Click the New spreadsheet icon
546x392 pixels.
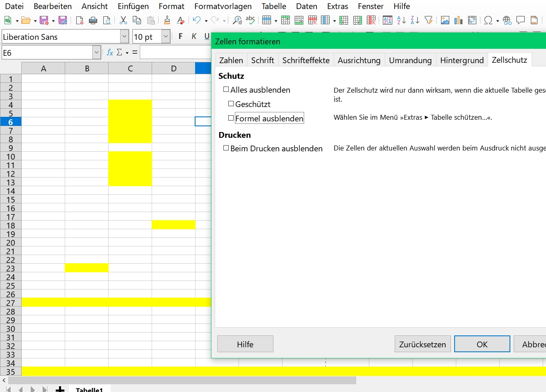(8, 20)
